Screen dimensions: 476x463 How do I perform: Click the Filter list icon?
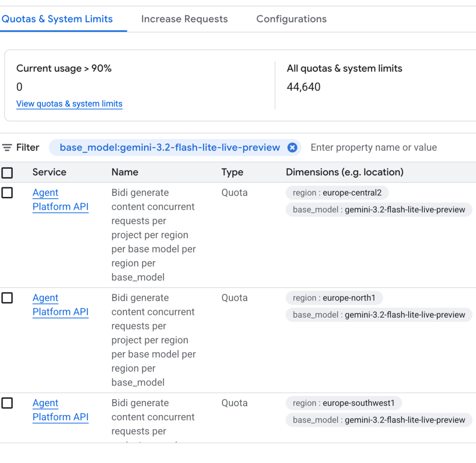pyautogui.click(x=7, y=148)
